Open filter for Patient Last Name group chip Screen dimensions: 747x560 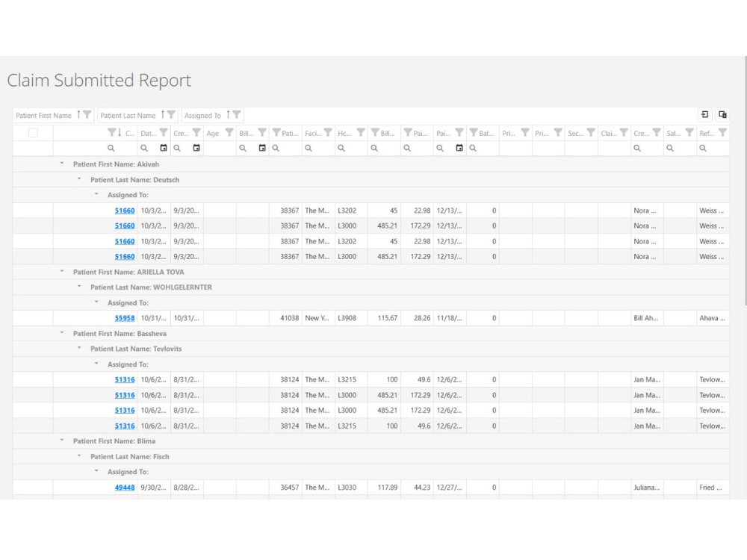[x=172, y=115]
